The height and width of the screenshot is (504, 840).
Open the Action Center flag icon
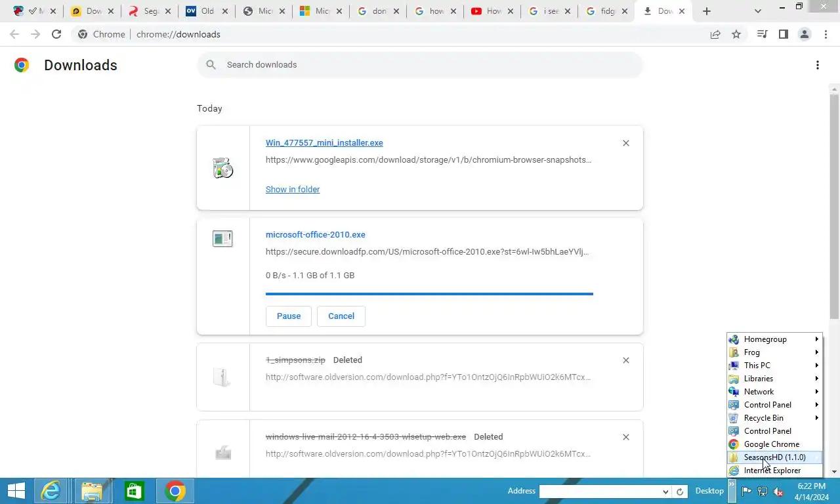click(x=747, y=492)
